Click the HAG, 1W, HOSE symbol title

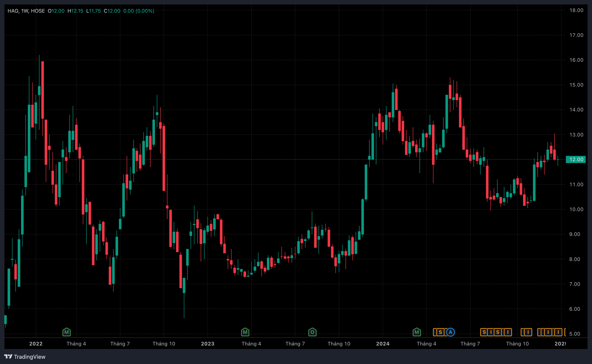26,11
